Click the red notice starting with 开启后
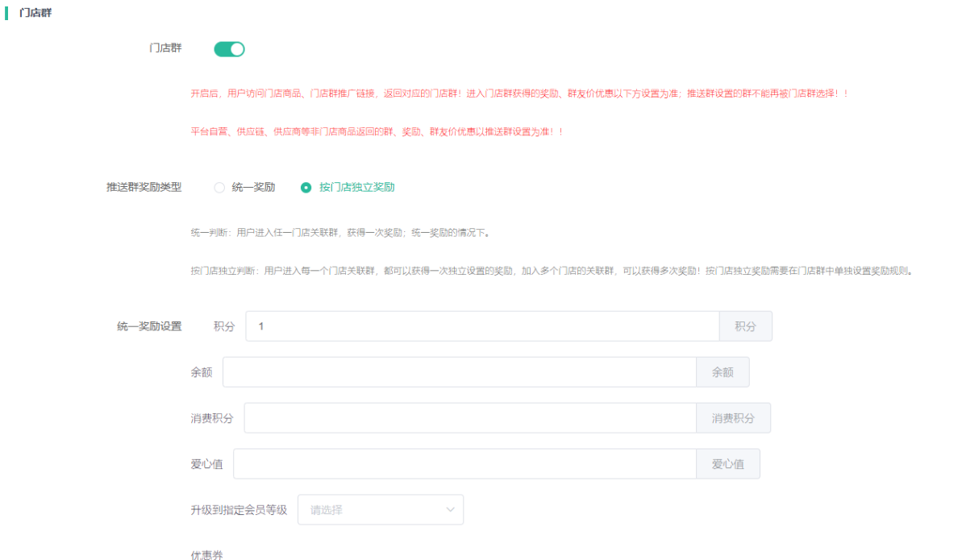 519,93
